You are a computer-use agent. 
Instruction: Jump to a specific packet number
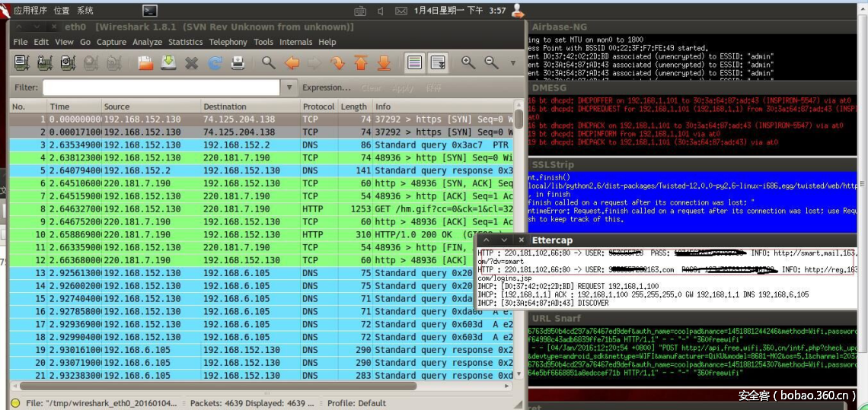tap(337, 63)
